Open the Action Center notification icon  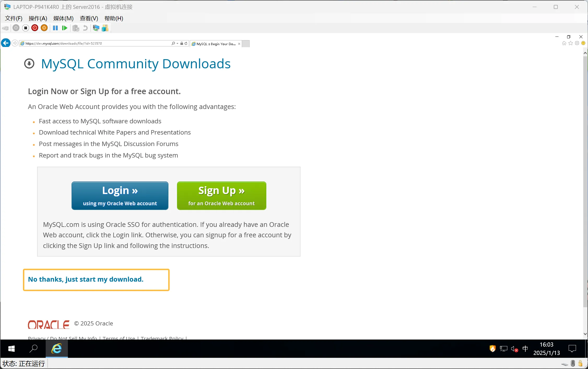(572, 349)
